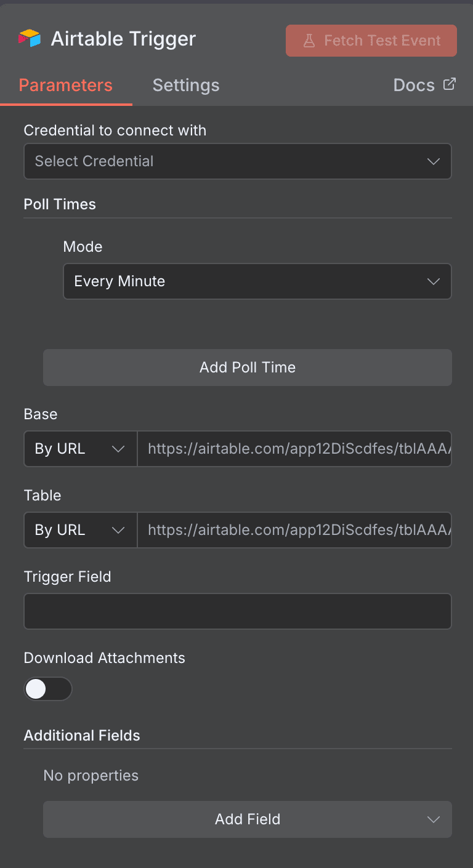Click the empty Trigger Field input
The height and width of the screenshot is (868, 473).
pyautogui.click(x=237, y=611)
